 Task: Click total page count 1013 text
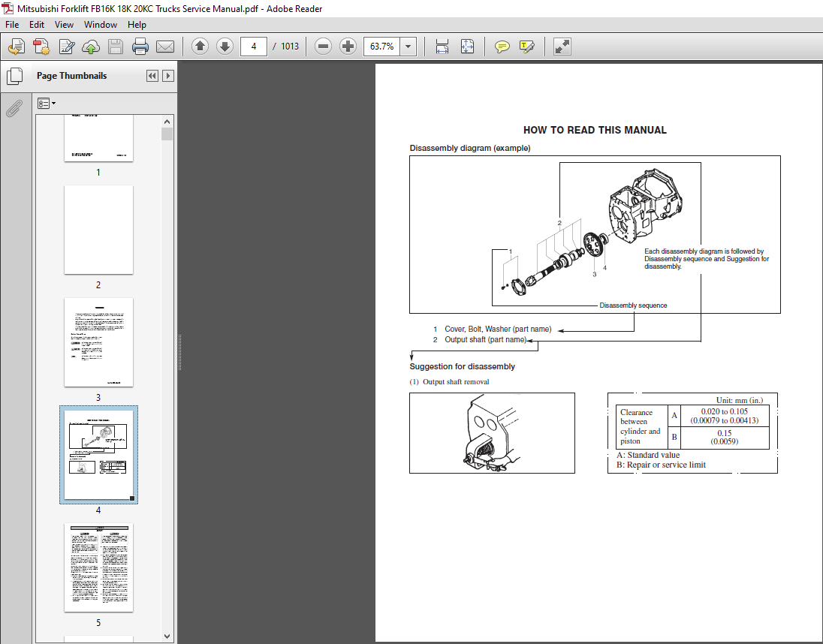(x=289, y=47)
